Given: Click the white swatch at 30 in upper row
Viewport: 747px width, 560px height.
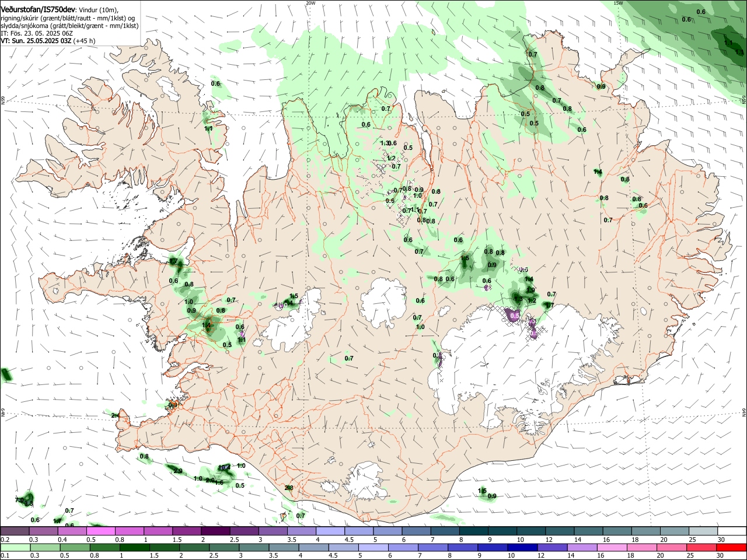Looking at the screenshot, I should coord(731,531).
